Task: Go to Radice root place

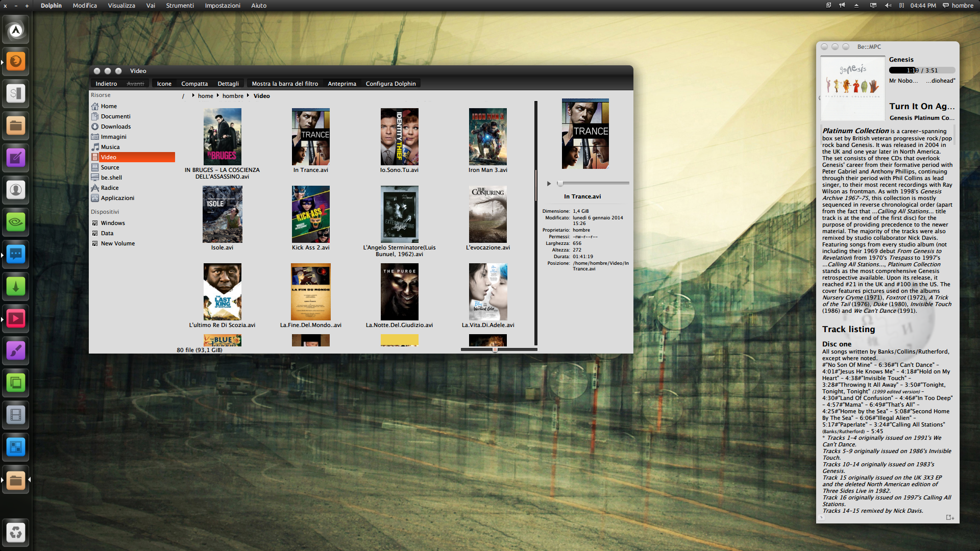Action: (109, 188)
